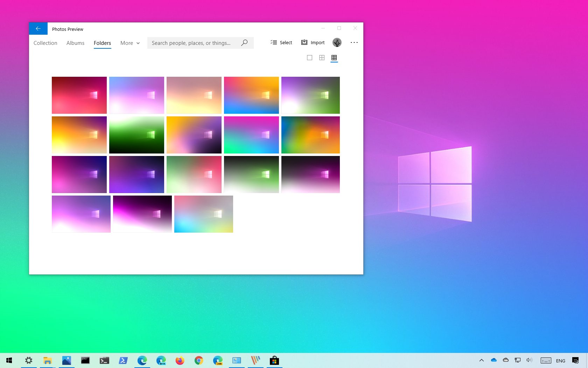Open the volume speaker tray icon

(529, 360)
